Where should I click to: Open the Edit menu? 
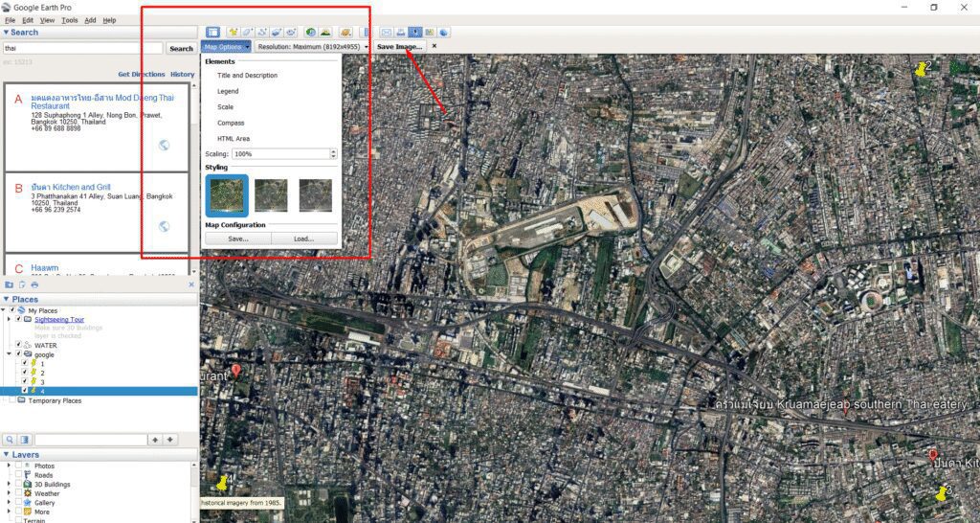tap(28, 20)
